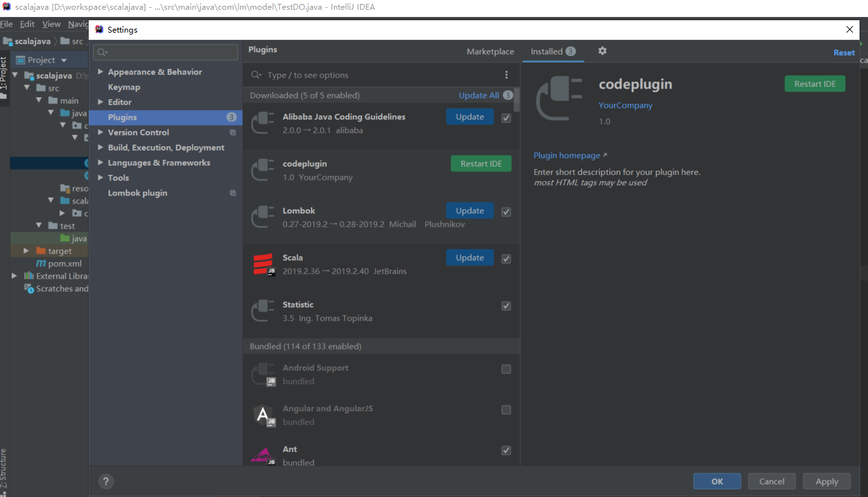868x497 pixels.
Task: Click the Scratches and Consoles icon
Action: point(29,288)
